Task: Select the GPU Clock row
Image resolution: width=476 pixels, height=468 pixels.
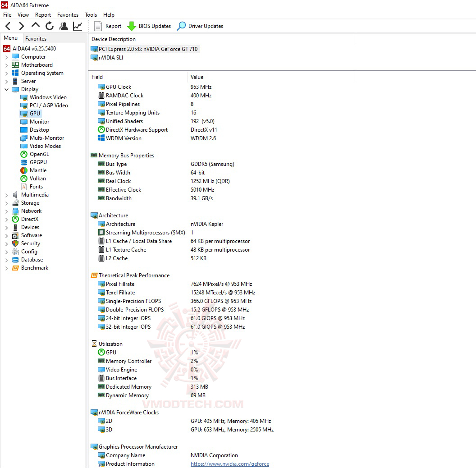Action: [155, 87]
